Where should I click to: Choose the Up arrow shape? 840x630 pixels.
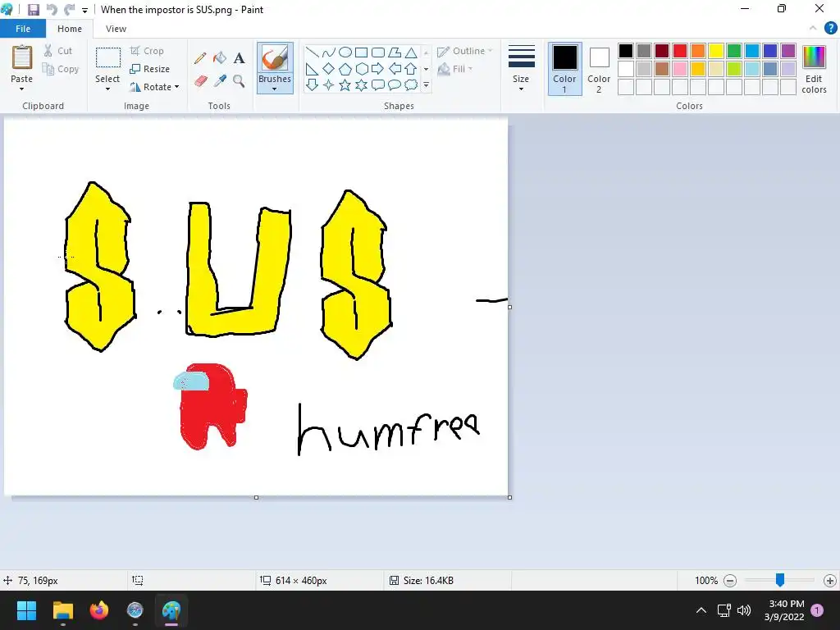coord(411,69)
